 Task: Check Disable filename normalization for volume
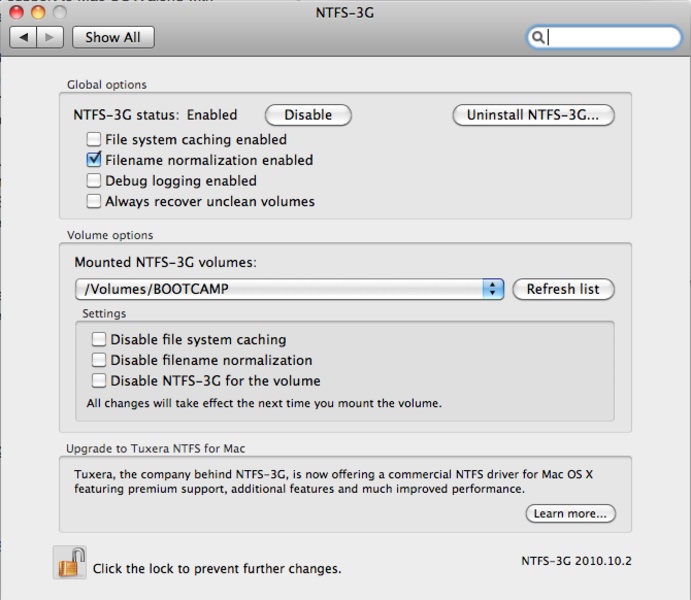point(99,360)
